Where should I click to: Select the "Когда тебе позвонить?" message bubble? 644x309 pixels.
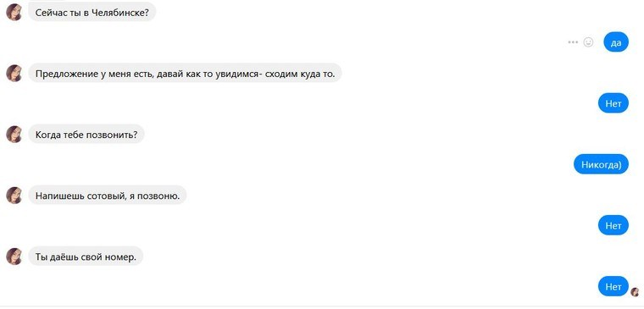[86, 135]
